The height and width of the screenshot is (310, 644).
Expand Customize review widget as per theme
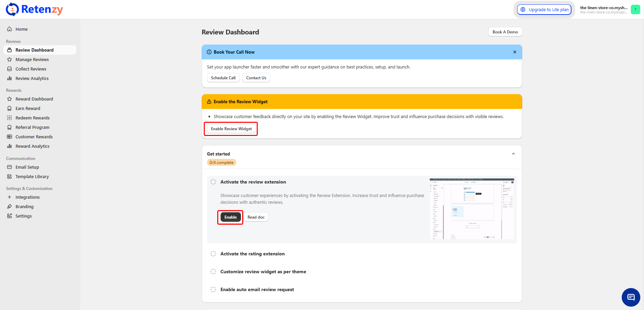263,272
